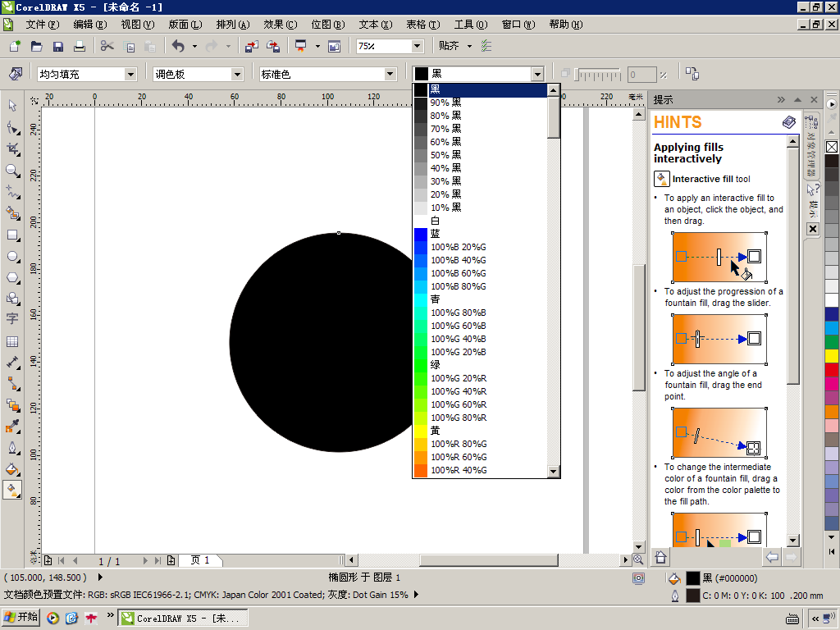The width and height of the screenshot is (840, 630).
Task: Click the Copy fill properties icon
Action: tap(692, 74)
